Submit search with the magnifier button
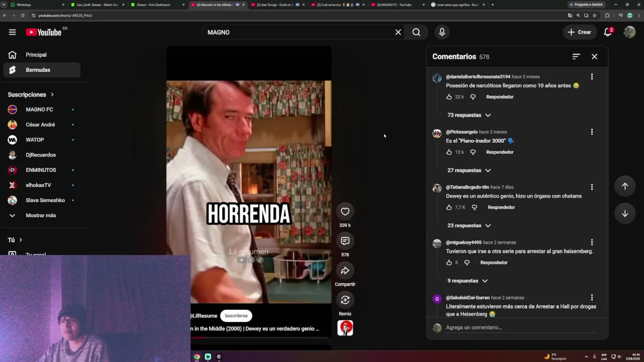 click(x=416, y=32)
